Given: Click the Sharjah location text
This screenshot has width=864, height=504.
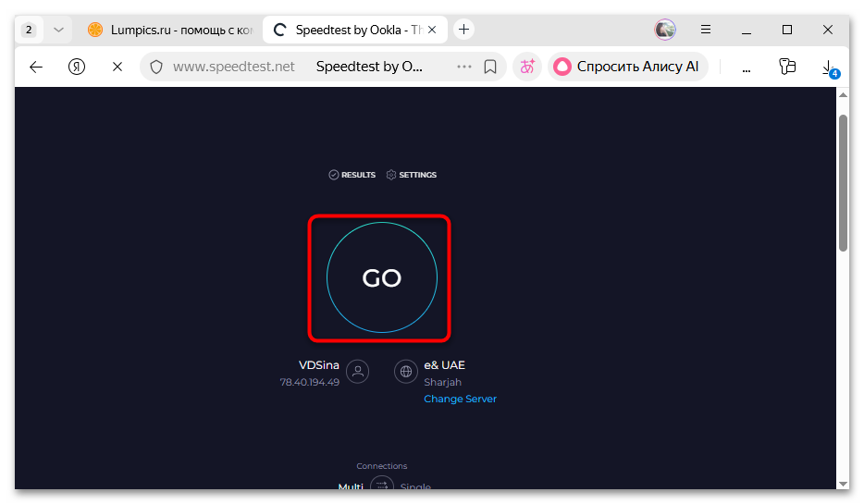Looking at the screenshot, I should 442,382.
